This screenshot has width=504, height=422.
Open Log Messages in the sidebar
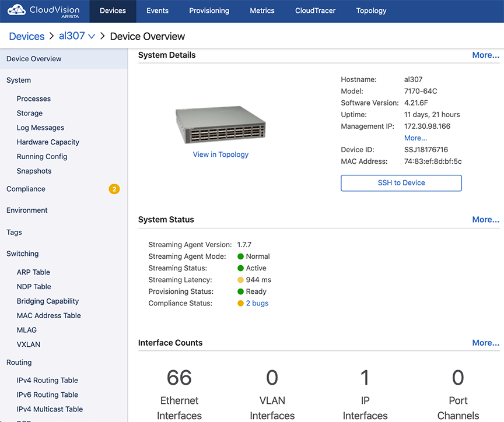[40, 128]
